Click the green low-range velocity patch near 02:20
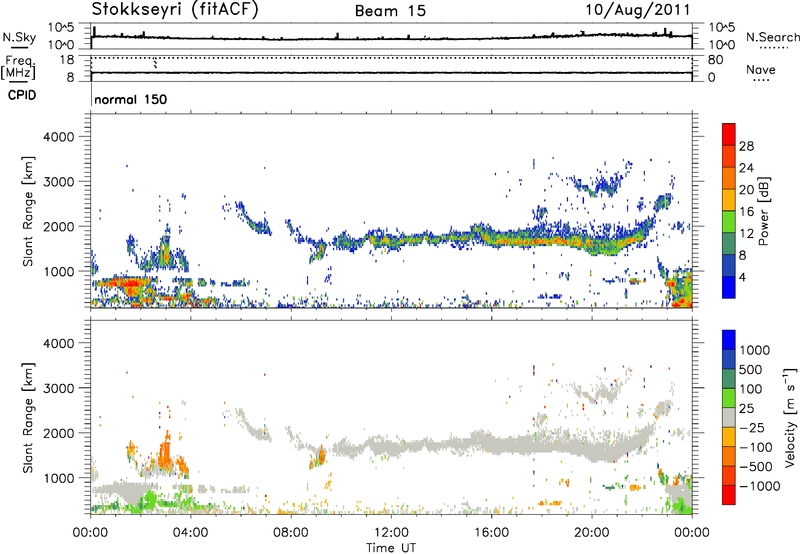The width and height of the screenshot is (800, 554). click(149, 500)
